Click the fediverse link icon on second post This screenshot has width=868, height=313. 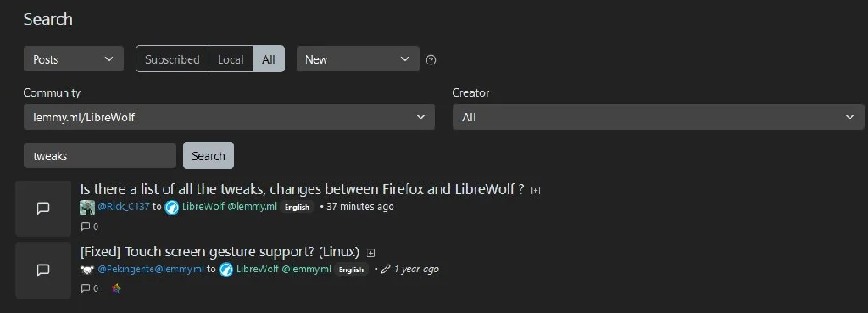[x=115, y=288]
